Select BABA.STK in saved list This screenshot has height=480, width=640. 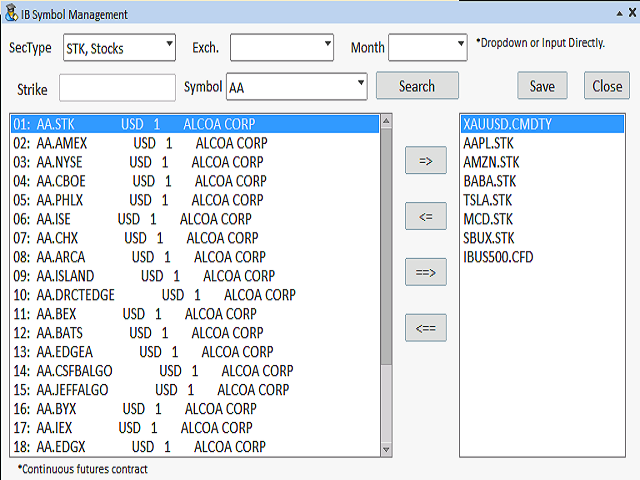coord(542,181)
